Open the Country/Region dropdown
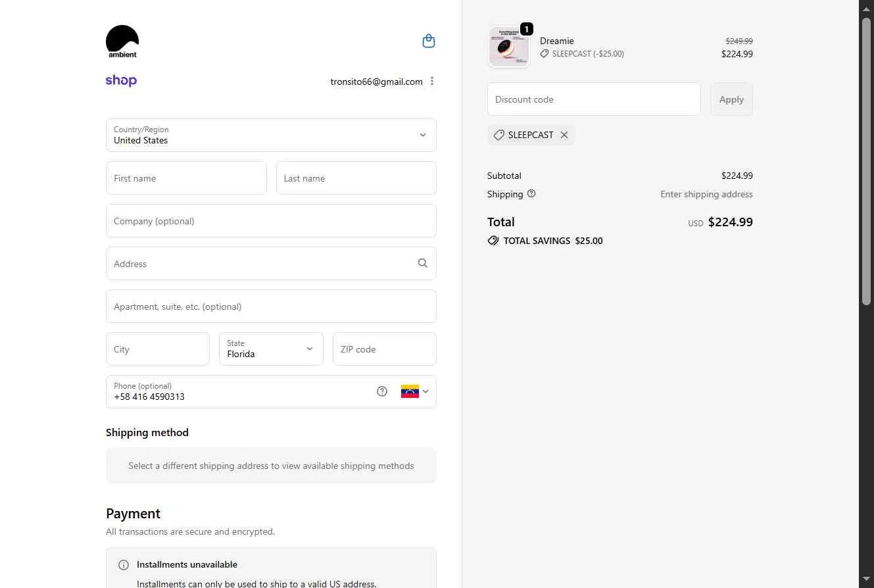The width and height of the screenshot is (874, 588). coord(271,135)
